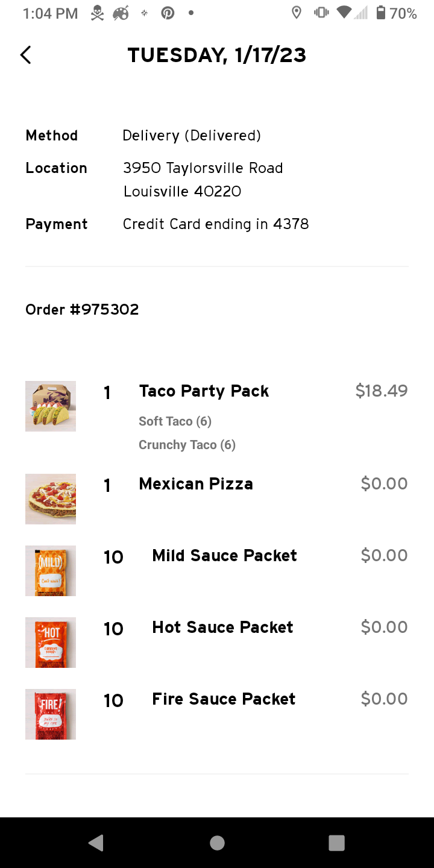The width and height of the screenshot is (434, 868).
Task: Tap the Hot Sauce Packet image
Action: (51, 642)
